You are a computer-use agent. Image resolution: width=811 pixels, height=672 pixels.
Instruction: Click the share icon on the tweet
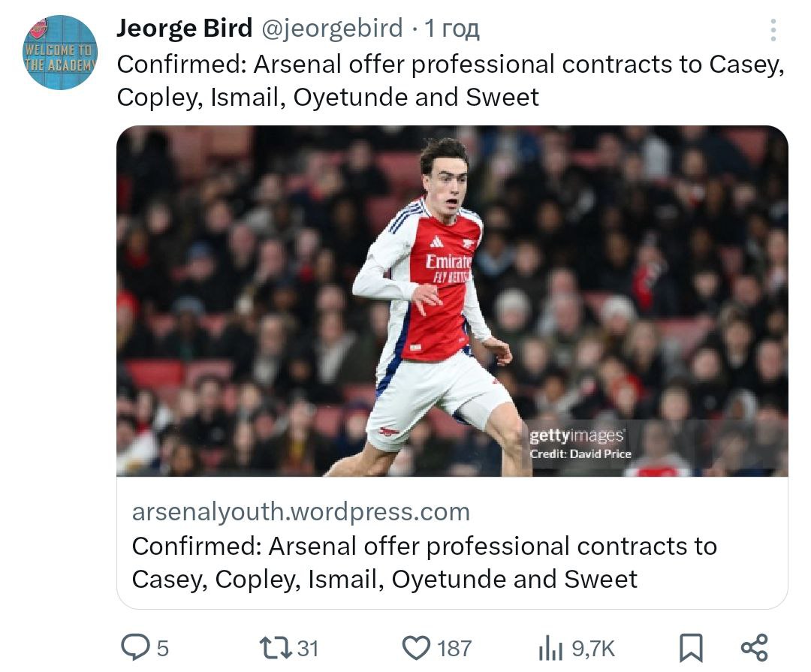(754, 647)
